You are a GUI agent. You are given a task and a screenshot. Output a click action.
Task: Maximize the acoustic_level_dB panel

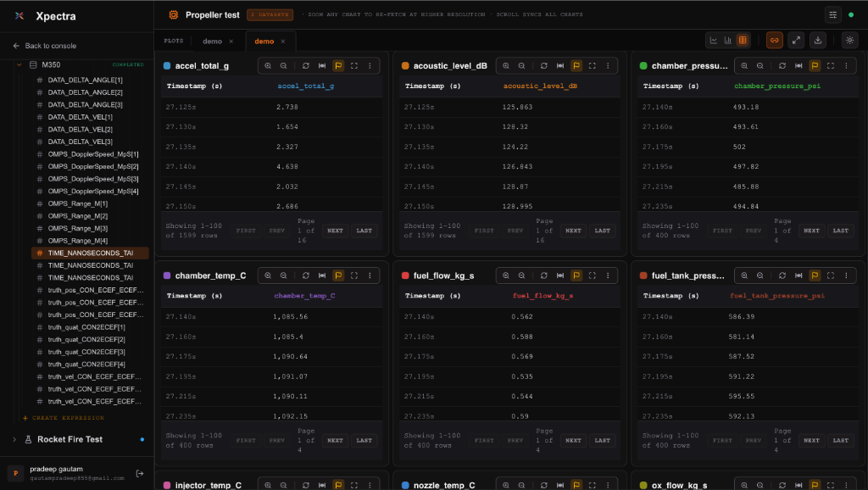point(593,66)
